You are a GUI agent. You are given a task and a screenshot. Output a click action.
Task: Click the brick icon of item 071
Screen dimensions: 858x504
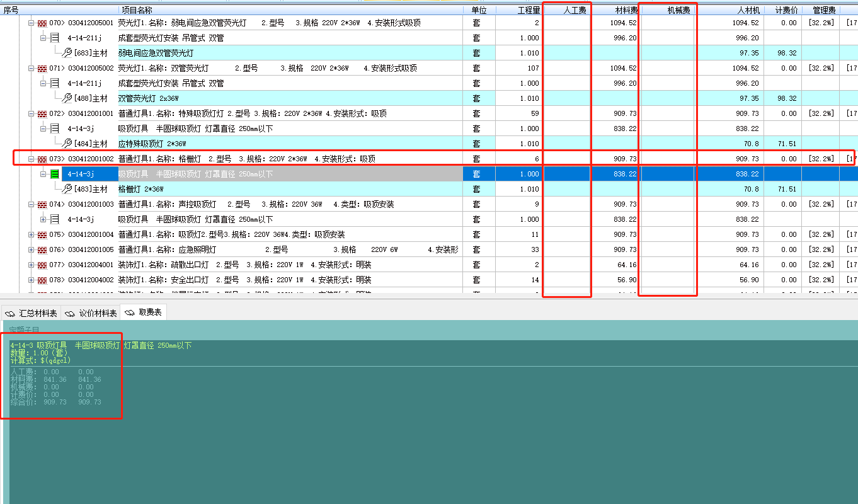click(42, 69)
